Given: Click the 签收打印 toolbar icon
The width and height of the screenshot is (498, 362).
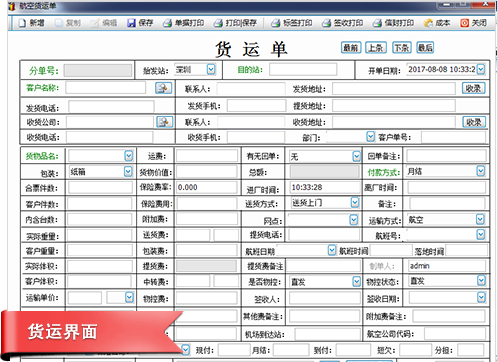Looking at the screenshot, I should tap(326, 23).
